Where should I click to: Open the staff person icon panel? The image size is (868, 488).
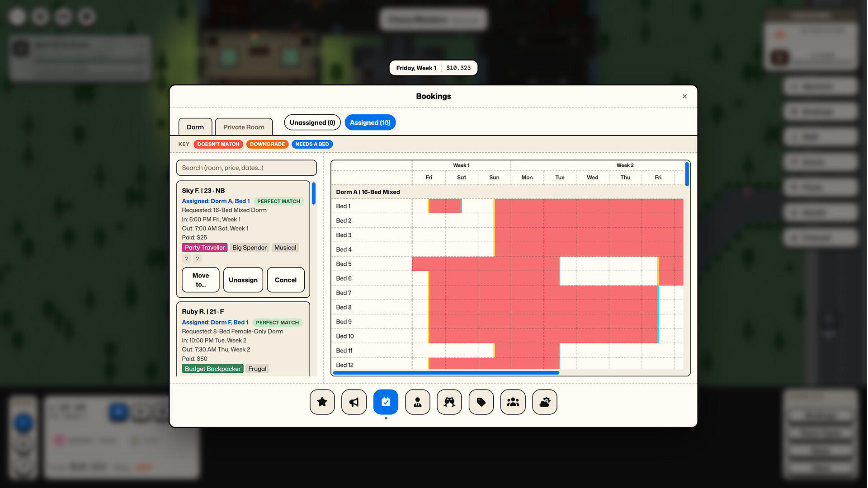click(x=418, y=402)
